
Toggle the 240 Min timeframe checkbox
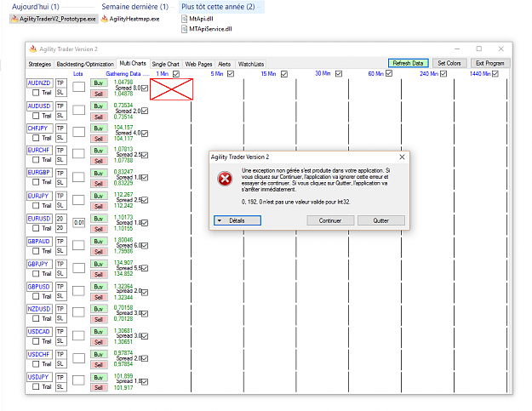[443, 73]
